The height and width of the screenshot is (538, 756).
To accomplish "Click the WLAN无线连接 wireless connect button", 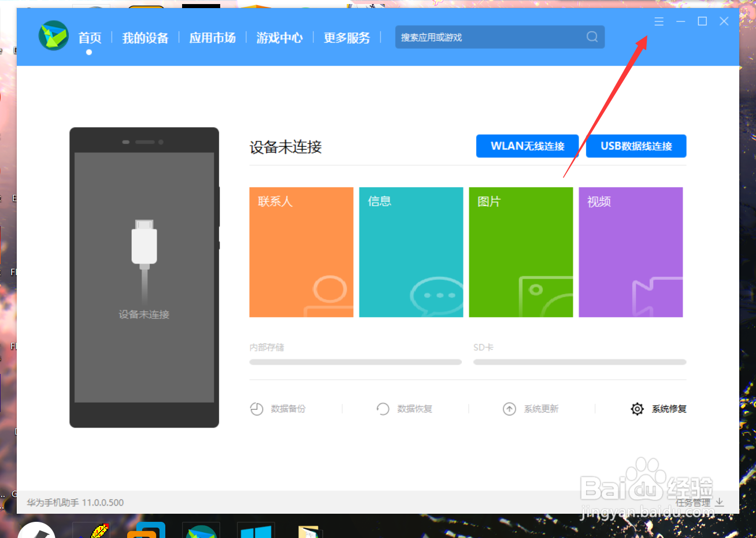I will coord(527,146).
